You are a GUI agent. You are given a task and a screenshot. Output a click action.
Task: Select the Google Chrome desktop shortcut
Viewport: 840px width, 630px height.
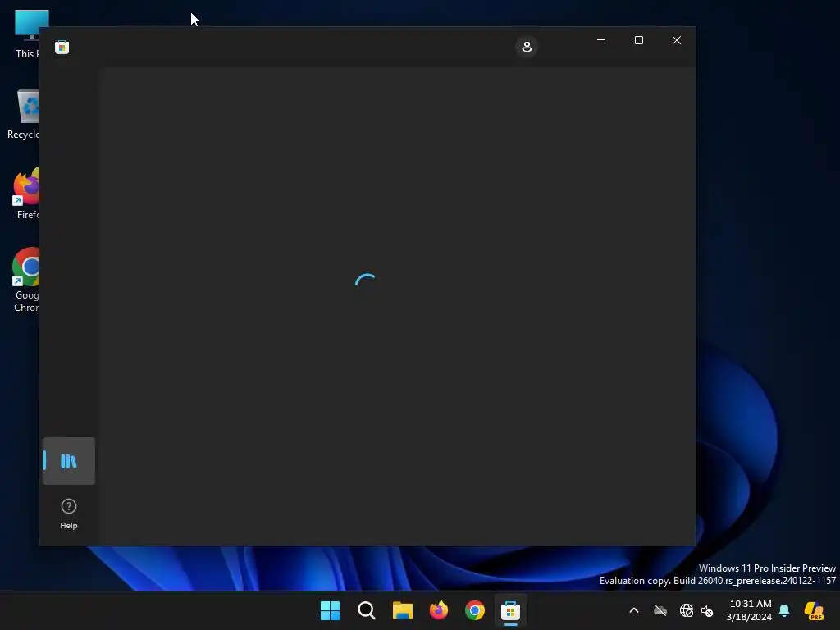pos(25,281)
